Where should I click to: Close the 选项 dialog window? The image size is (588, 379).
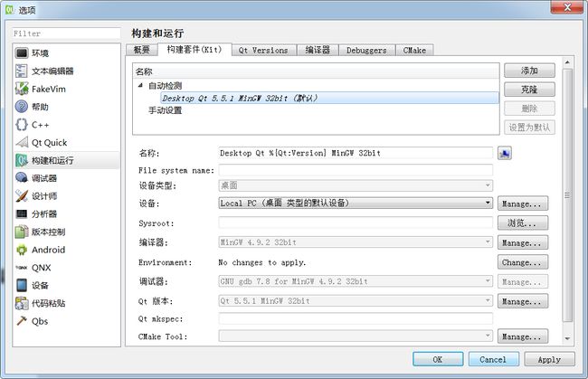click(567, 7)
